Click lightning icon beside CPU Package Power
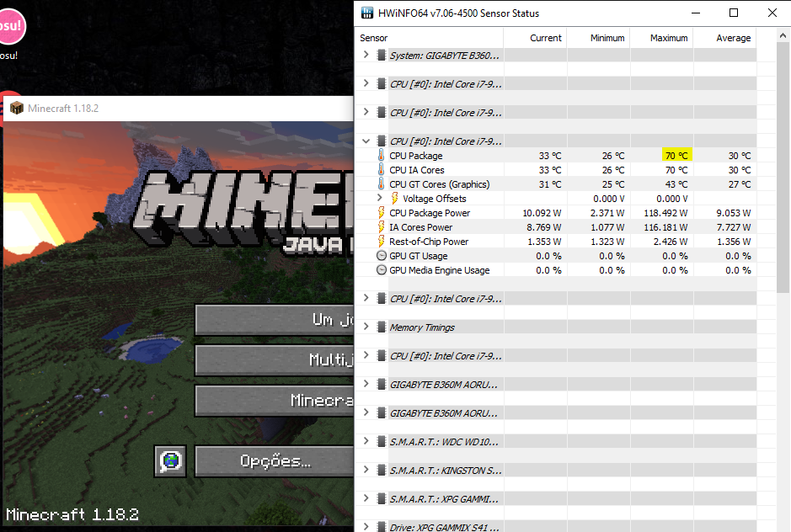The height and width of the screenshot is (532, 791). click(x=382, y=213)
